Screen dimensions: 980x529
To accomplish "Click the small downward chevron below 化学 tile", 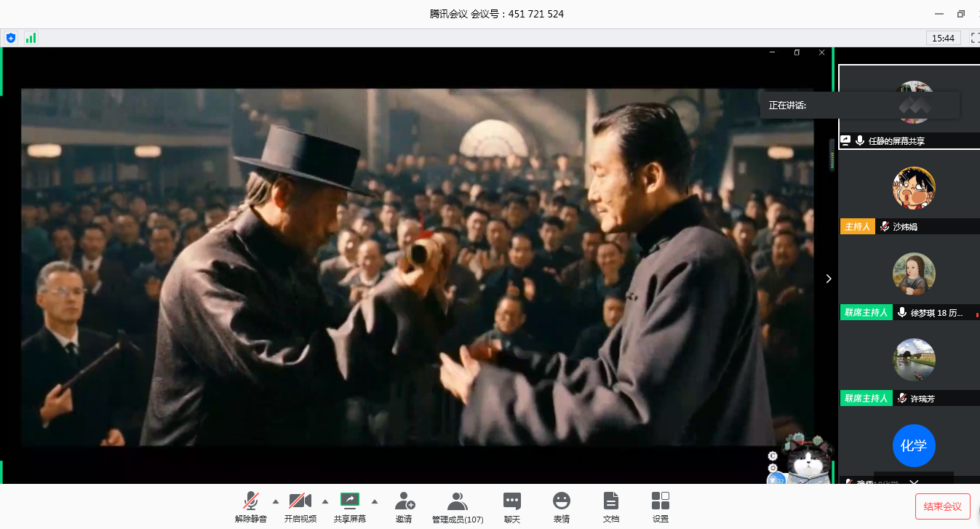I will pyautogui.click(x=915, y=482).
